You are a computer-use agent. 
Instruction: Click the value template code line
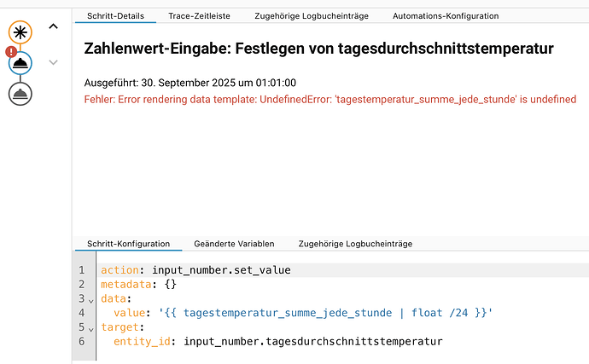pos(343,313)
